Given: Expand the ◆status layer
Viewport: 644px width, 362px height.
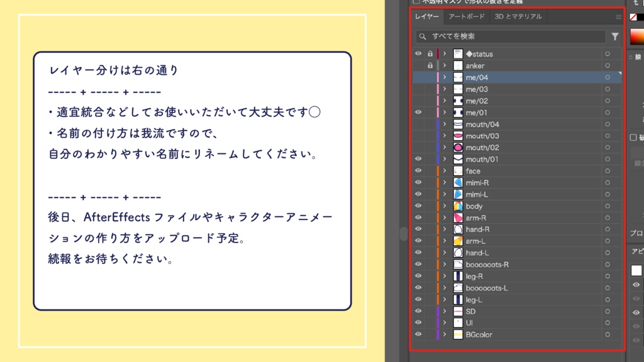Looking at the screenshot, I should [x=444, y=53].
